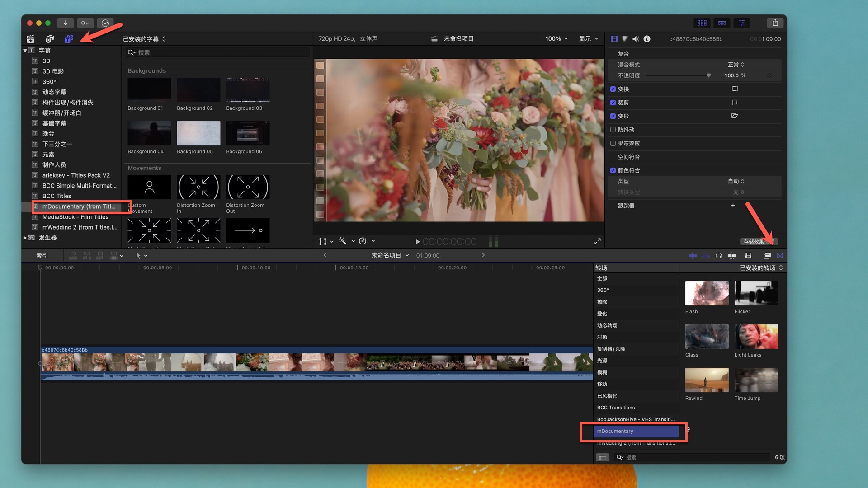Toggle snapping icon in the timeline toolbar
The image size is (868, 488).
pyautogui.click(x=732, y=256)
